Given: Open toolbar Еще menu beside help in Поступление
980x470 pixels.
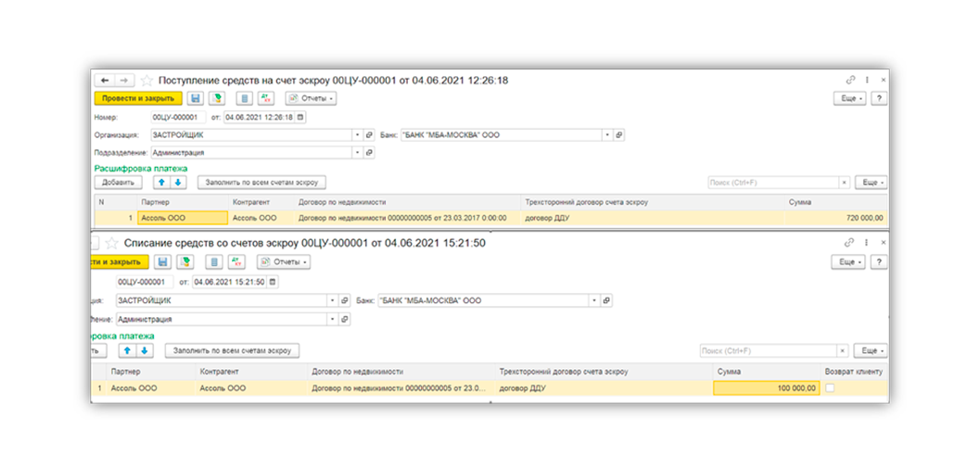Looking at the screenshot, I should pos(850,99).
